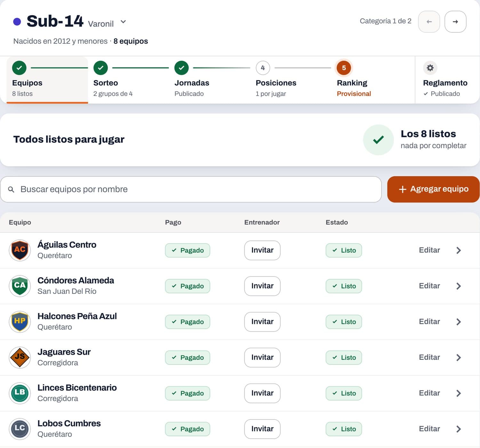
Task: Click the Lobos Cumbres LC team badge
Action: [20, 429]
